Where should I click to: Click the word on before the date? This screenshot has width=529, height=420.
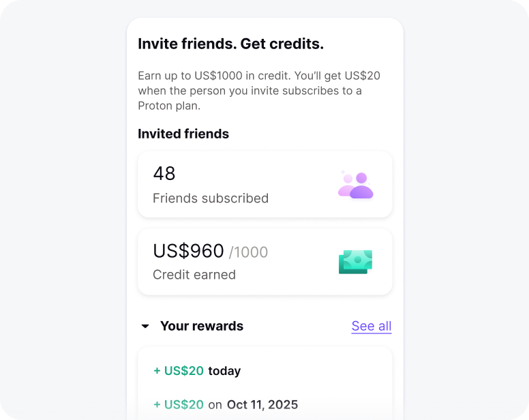tap(215, 405)
